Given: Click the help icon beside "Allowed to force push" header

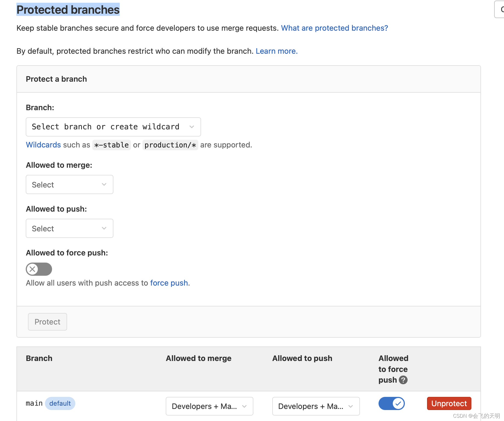Looking at the screenshot, I should click(x=403, y=380).
